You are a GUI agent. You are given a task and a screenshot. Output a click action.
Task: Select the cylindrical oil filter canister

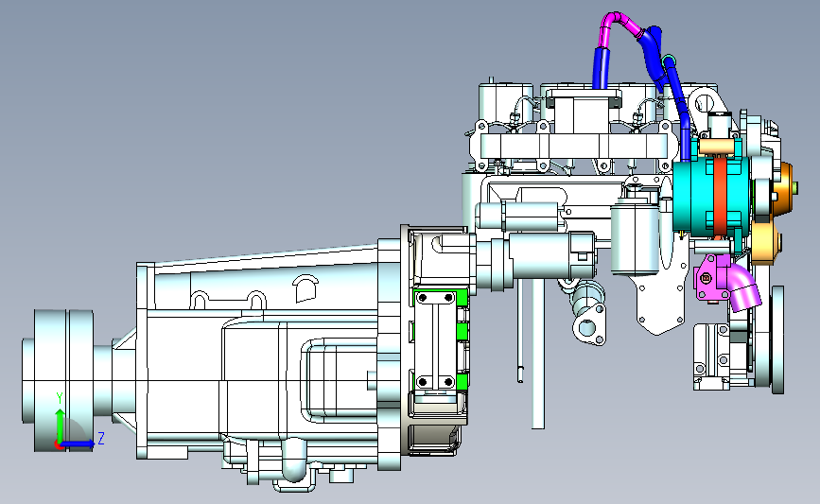[x=635, y=238]
